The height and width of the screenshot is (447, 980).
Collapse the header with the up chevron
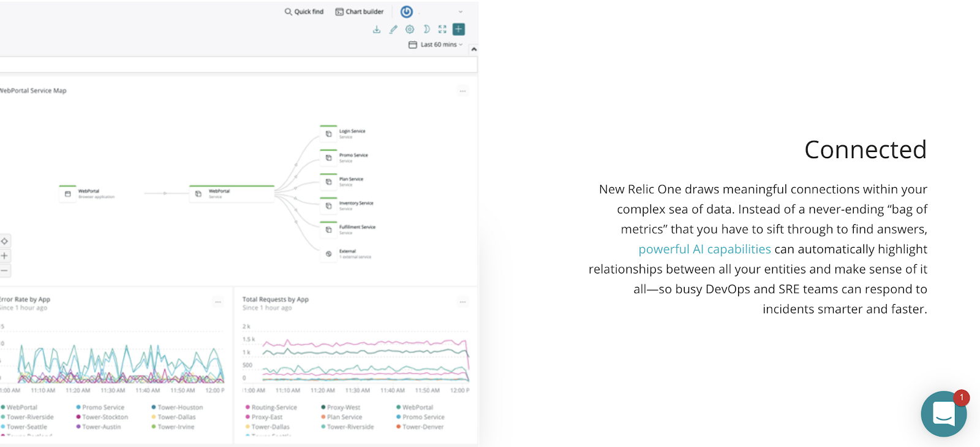(473, 49)
